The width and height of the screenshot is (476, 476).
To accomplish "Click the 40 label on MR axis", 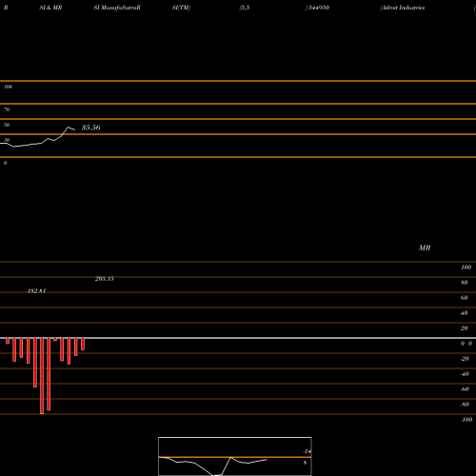I will [465, 313].
